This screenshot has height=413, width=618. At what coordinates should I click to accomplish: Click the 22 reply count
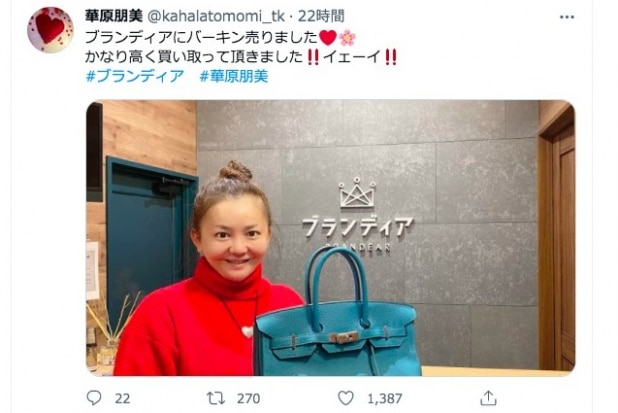(122, 398)
